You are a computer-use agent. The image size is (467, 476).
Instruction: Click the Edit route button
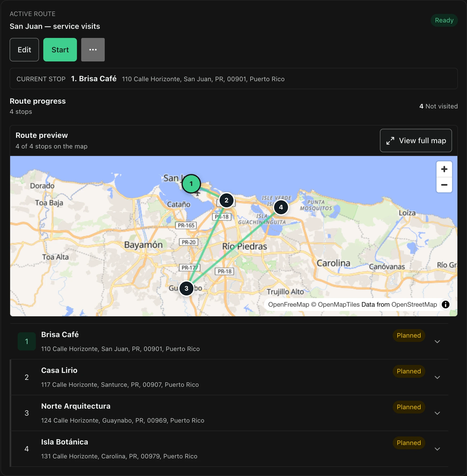[24, 50]
